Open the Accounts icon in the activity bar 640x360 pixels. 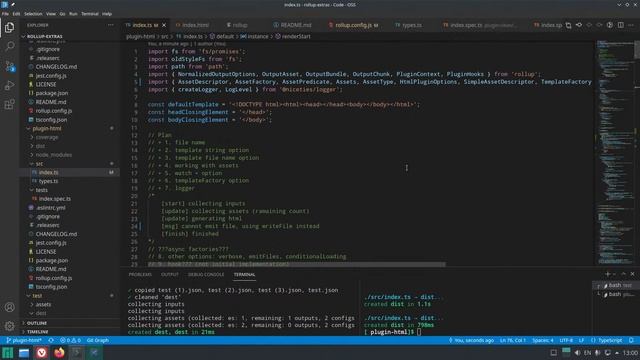[9, 307]
